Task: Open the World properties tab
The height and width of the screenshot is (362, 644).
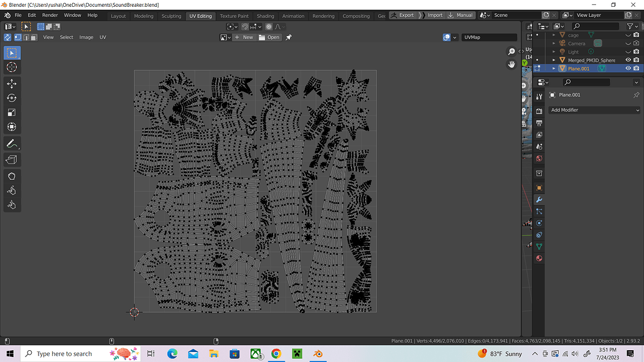Action: [x=539, y=159]
